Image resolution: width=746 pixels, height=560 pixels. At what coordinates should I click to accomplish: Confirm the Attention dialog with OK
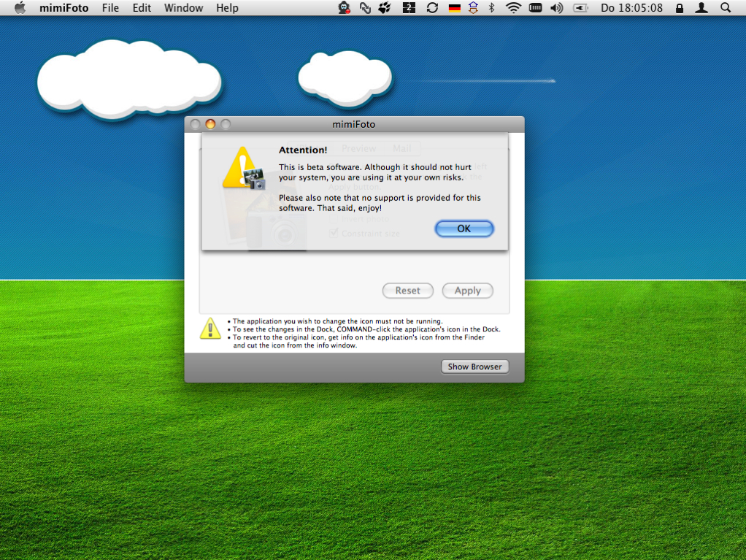[x=464, y=229]
